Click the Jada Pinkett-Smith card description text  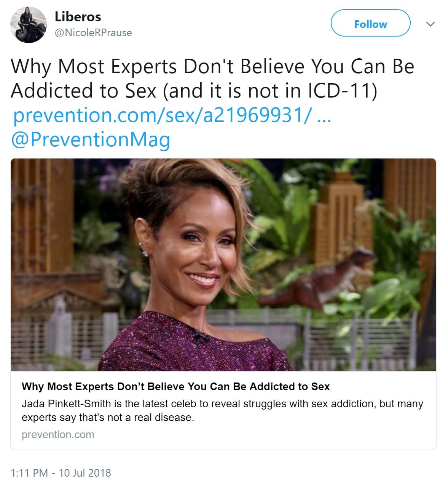[222, 410]
